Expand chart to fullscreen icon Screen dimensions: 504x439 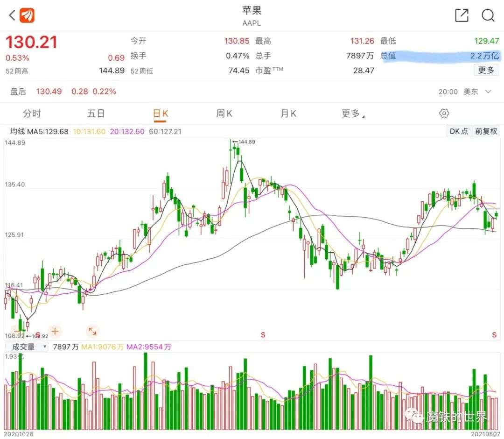click(92, 332)
